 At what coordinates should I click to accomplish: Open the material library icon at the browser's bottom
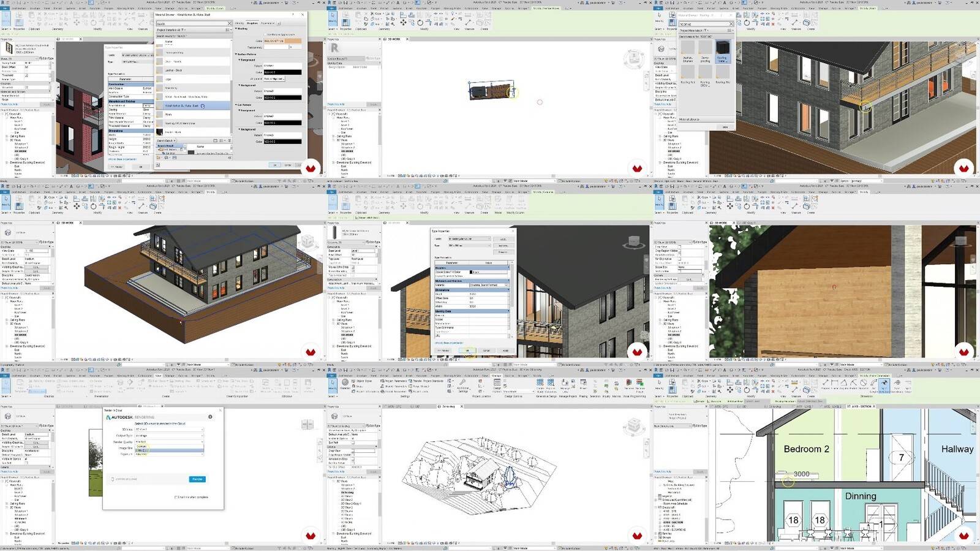[x=159, y=158]
